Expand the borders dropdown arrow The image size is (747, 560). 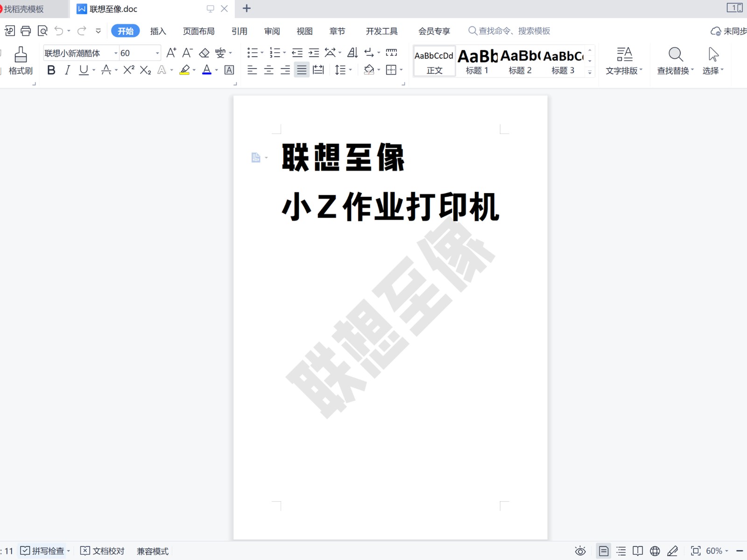(x=401, y=70)
